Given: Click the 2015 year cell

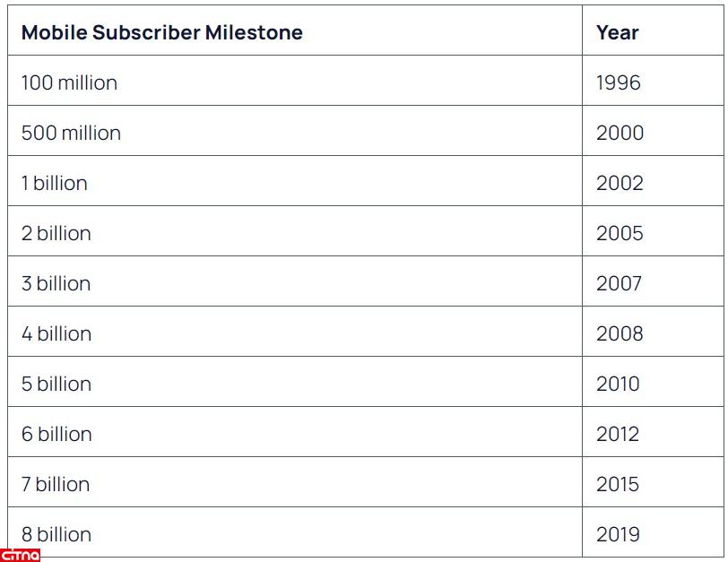Looking at the screenshot, I should click(x=618, y=485).
